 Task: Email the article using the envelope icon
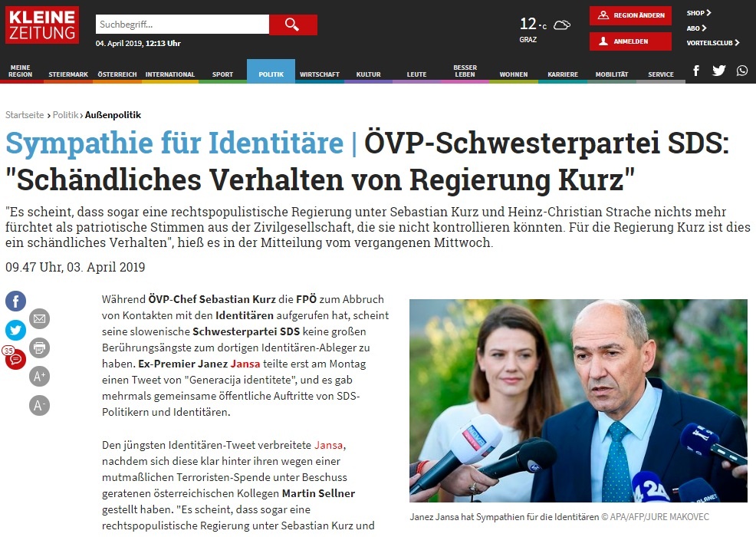[x=40, y=318]
